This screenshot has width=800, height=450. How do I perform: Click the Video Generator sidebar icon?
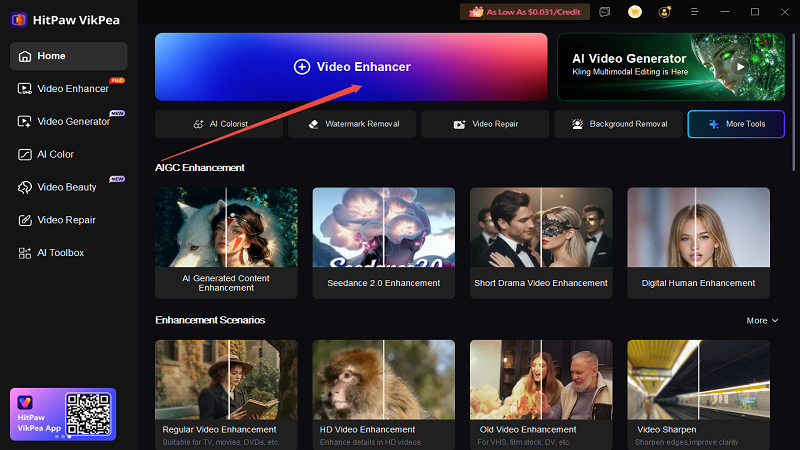[x=24, y=121]
